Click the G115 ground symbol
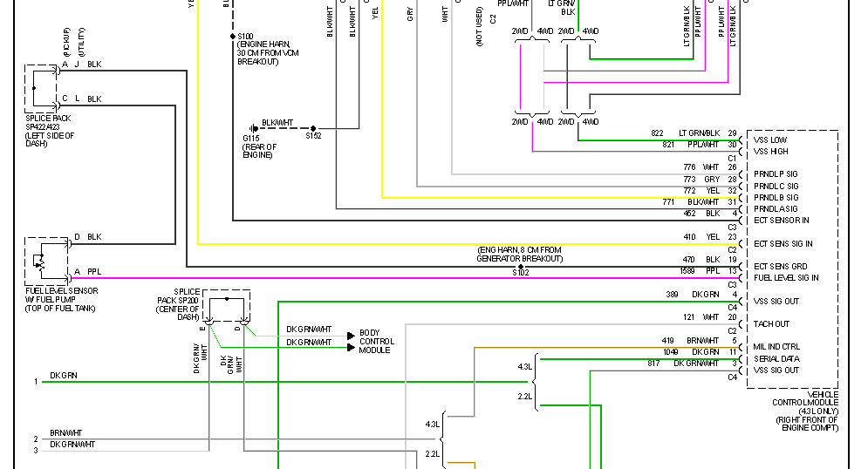This screenshot has height=469, width=868. point(253,128)
